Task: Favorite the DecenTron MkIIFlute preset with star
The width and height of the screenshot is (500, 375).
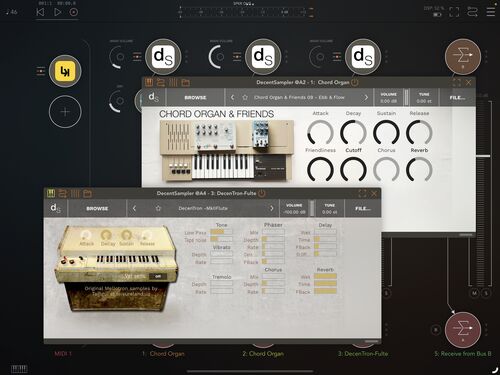Action: coord(158,208)
